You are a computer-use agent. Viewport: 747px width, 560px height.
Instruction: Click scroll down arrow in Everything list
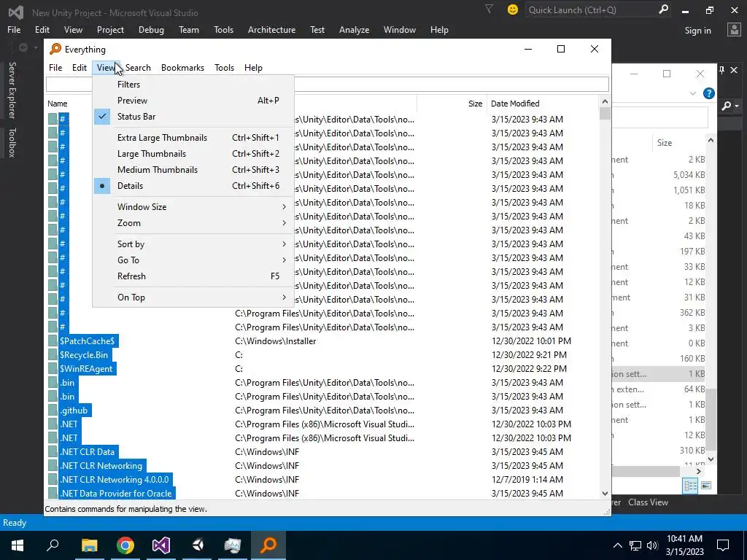[x=605, y=494]
